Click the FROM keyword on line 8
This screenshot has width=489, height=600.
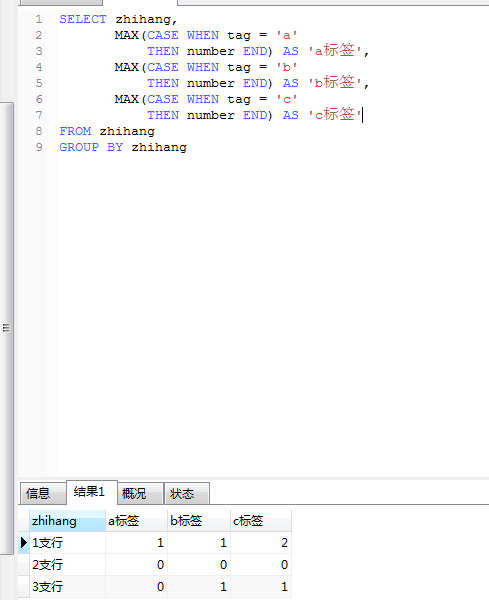(75, 131)
